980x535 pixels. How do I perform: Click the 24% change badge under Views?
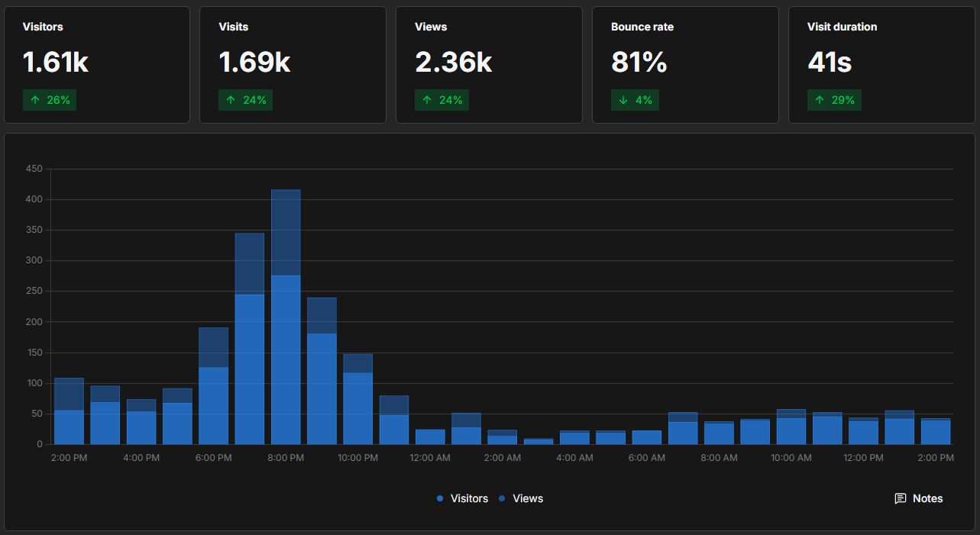(x=442, y=100)
